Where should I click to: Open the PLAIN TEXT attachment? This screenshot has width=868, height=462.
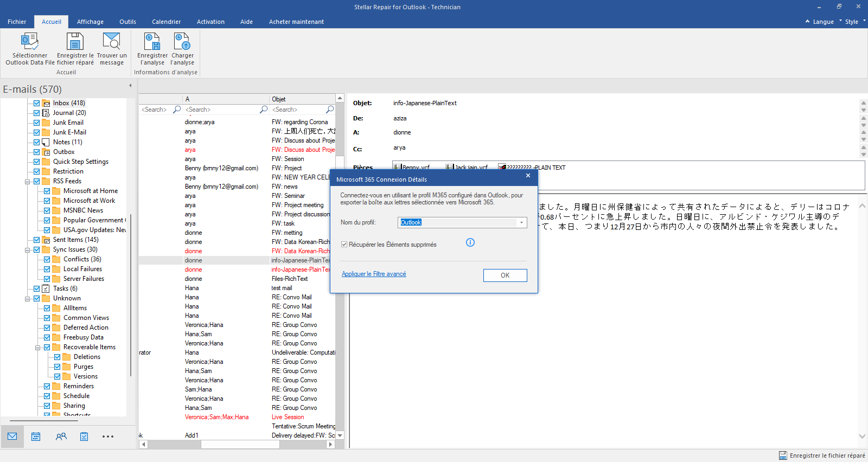[x=532, y=168]
